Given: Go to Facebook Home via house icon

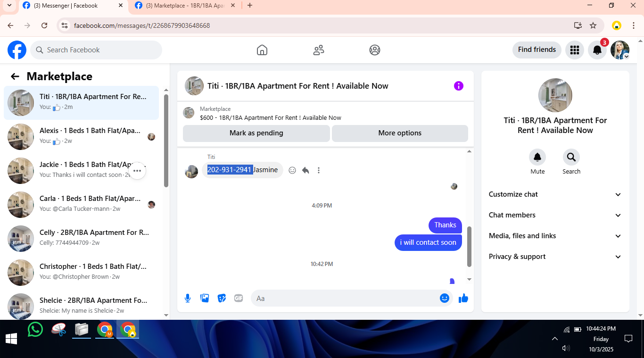Looking at the screenshot, I should point(262,50).
